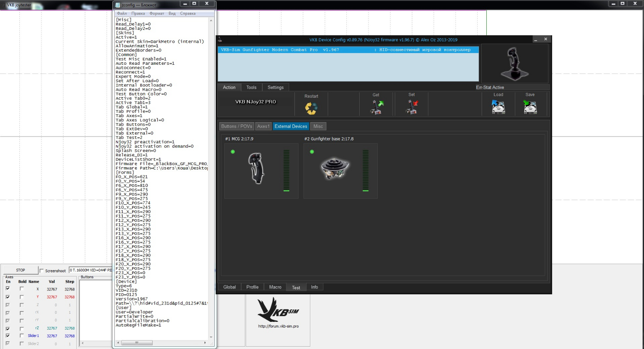Click the Notepad horizontal scrollbar right arrow
Screen dimensions: 644x349
coord(205,343)
